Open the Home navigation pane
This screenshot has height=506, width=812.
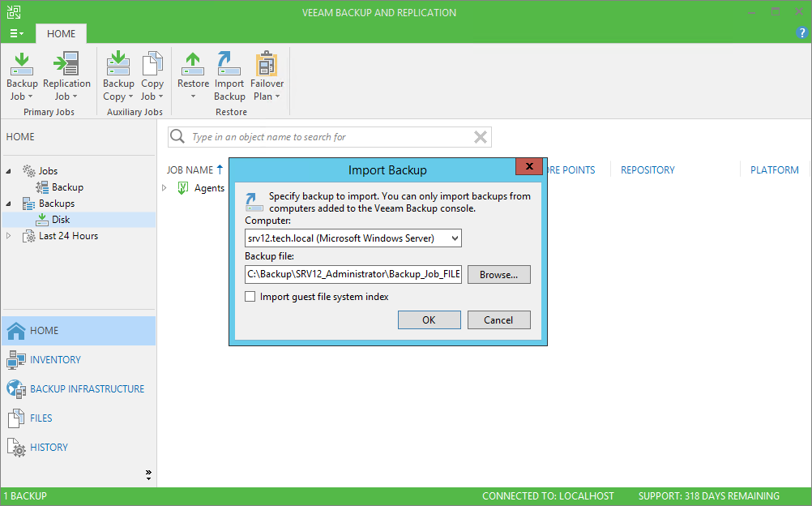pos(79,331)
